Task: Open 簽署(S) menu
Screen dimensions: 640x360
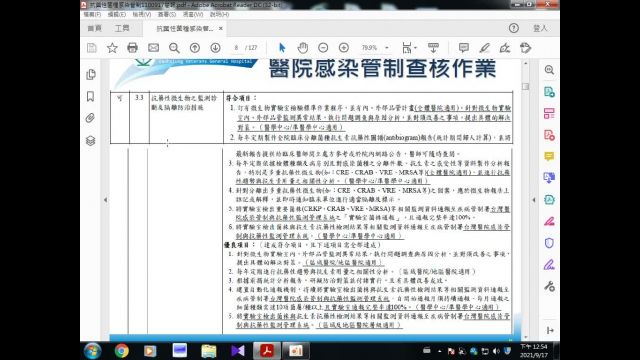Action: pyautogui.click(x=167, y=14)
